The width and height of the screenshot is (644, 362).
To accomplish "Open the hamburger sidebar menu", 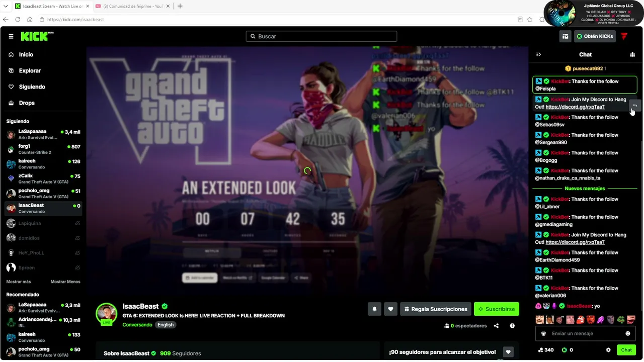I will click(11, 36).
